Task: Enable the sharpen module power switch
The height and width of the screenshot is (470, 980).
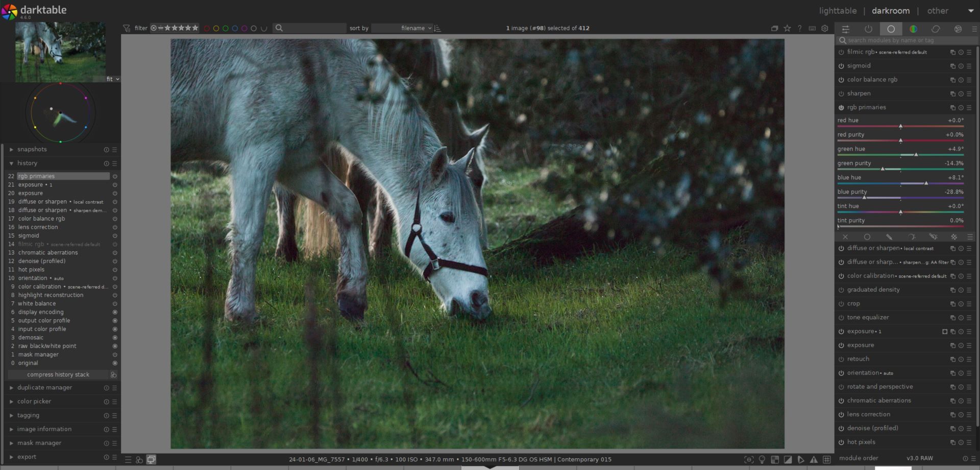Action: click(x=841, y=94)
